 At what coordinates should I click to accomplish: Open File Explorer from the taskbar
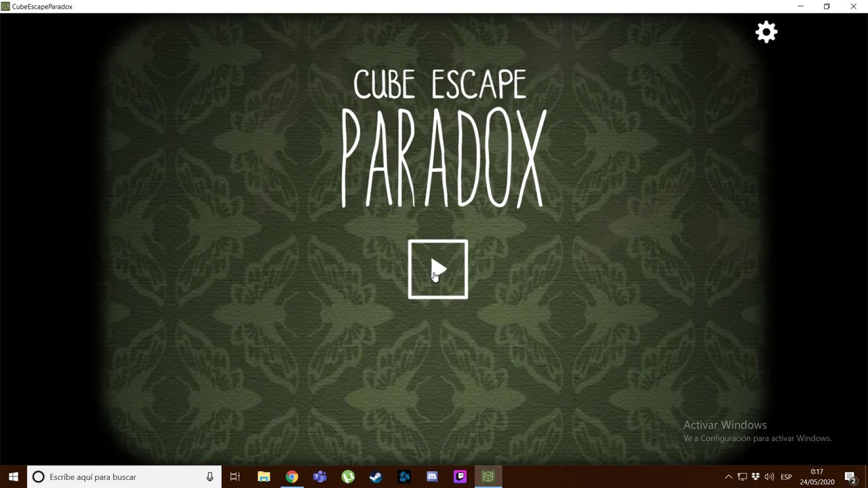coord(264,477)
